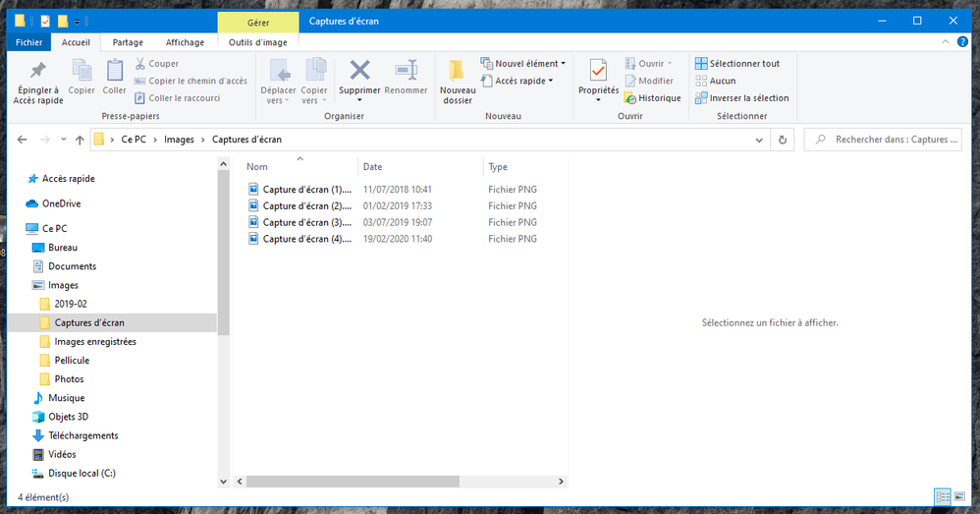Expand the address bar history dropdown
980x514 pixels.
coord(760,140)
